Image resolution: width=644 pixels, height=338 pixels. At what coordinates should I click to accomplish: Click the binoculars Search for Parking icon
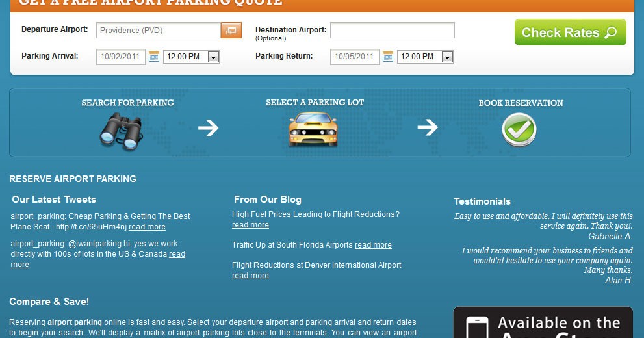tap(120, 131)
